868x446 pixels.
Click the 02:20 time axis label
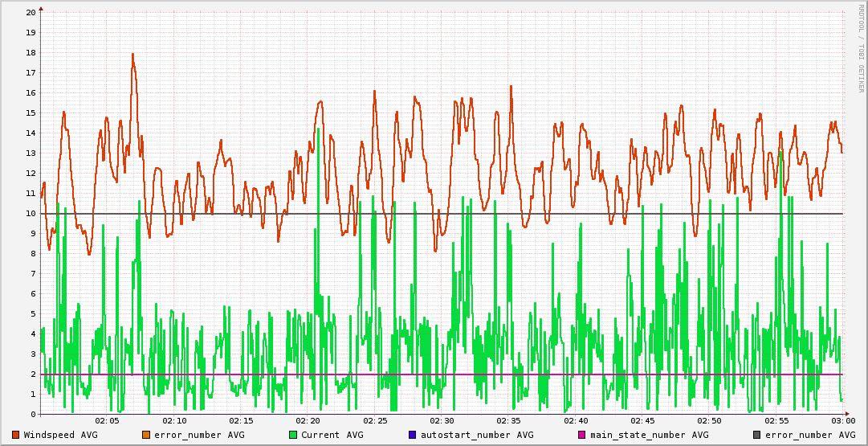308,422
